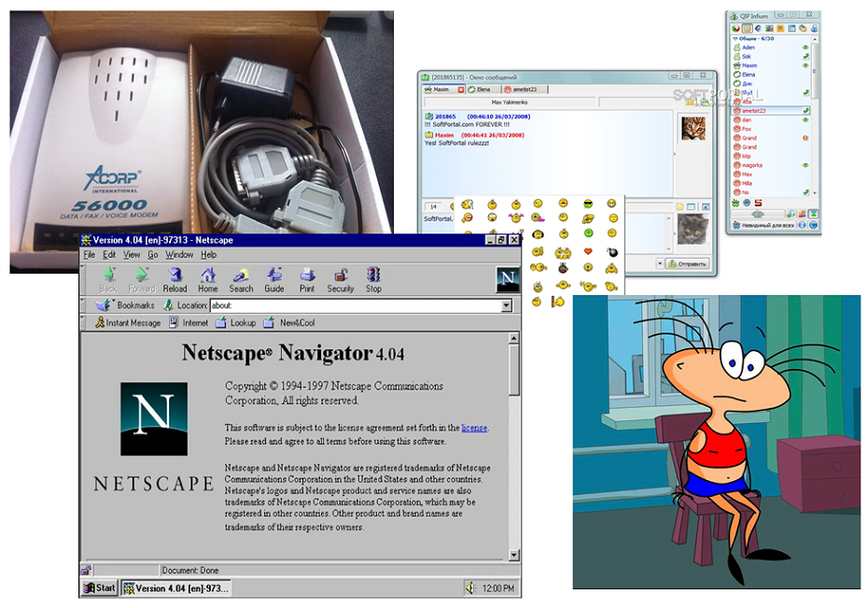Open the New&Cool toolbar folder
This screenshot has height=608, width=868.
click(x=289, y=322)
